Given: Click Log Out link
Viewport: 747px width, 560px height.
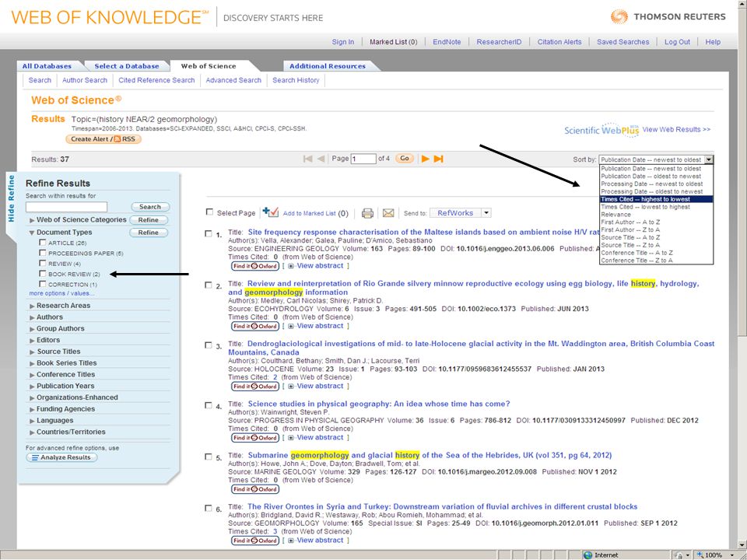Looking at the screenshot, I should pos(677,42).
